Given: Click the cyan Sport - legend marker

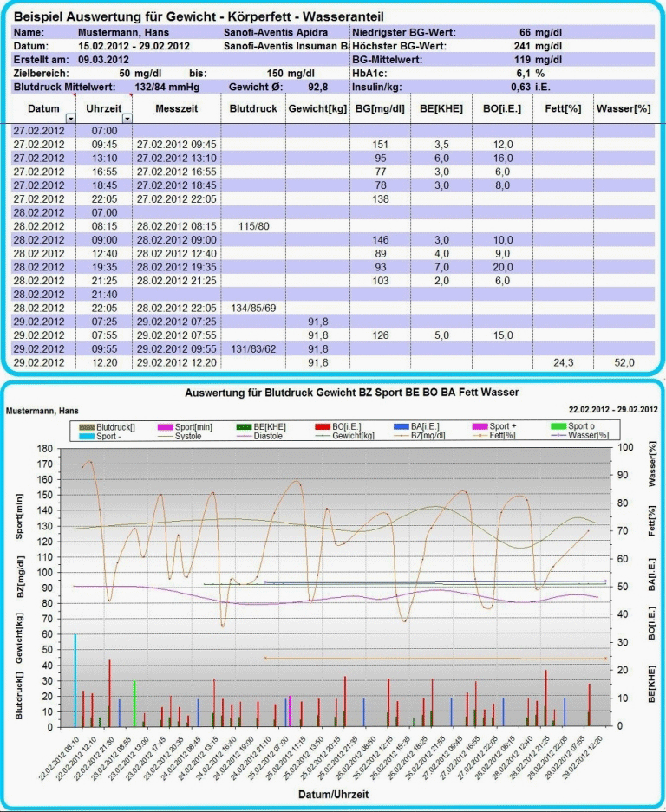Looking at the screenshot, I should [87, 435].
